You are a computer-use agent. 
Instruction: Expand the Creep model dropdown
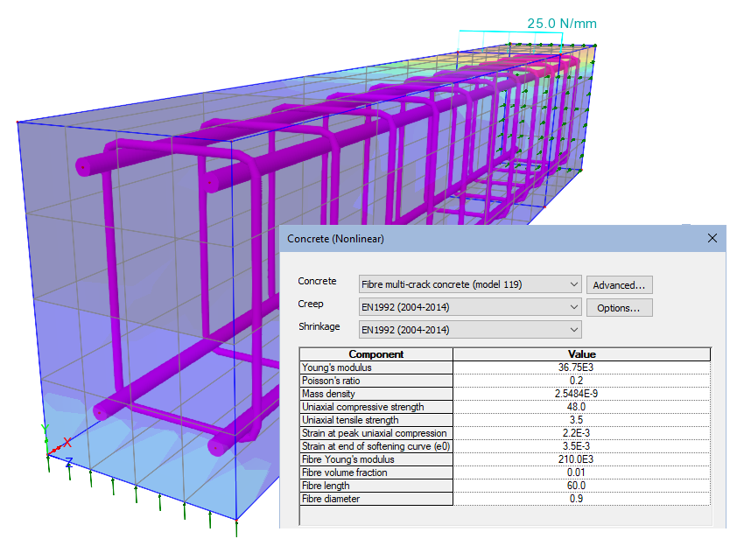(x=573, y=307)
